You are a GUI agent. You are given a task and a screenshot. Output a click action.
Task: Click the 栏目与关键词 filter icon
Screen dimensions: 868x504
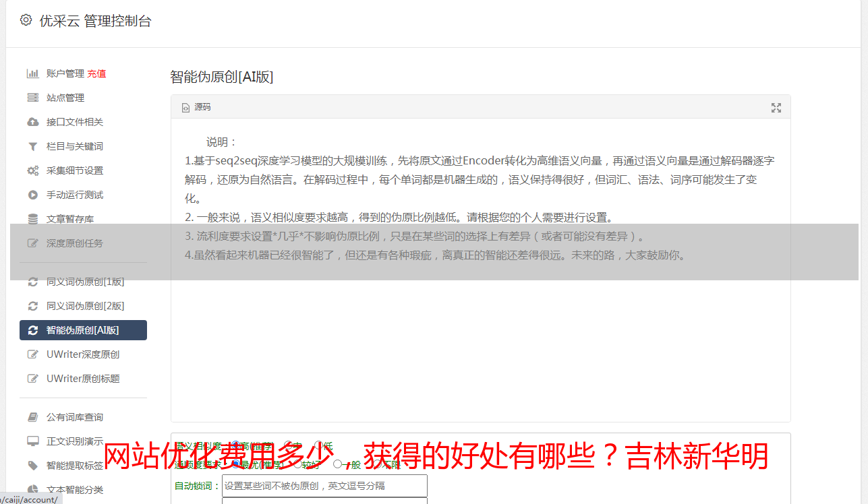(32, 146)
